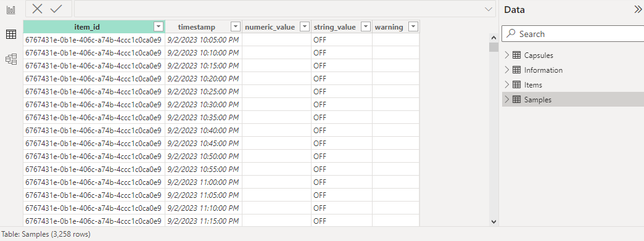This screenshot has width=644, height=241.
Task: Expand the Samples table fields
Action: (x=507, y=99)
